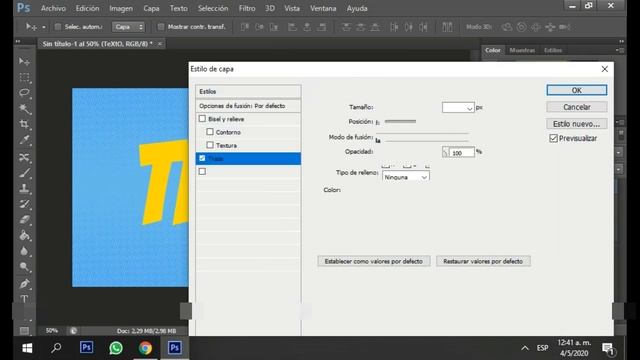Open Tipo de relleno Ninguna dropdown
This screenshot has height=360, width=640.
(x=405, y=177)
